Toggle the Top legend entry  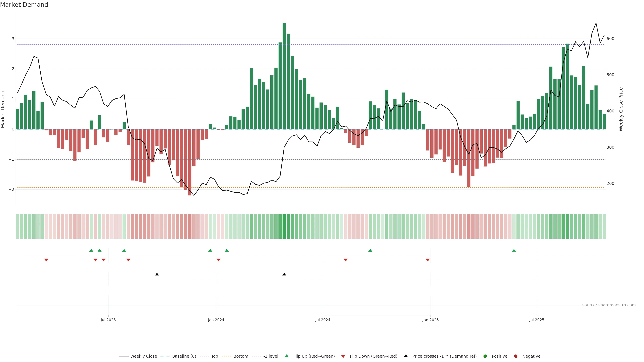[x=214, y=356]
